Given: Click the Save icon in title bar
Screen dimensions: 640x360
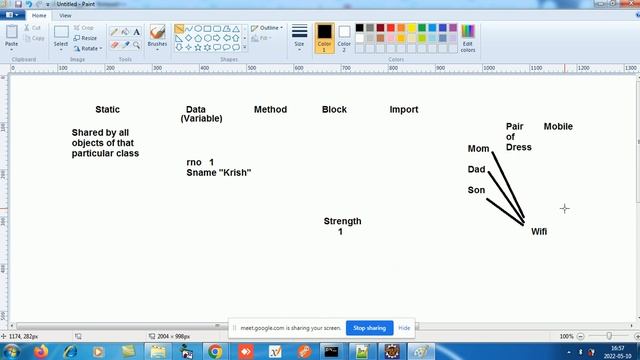Looking at the screenshot, I should tap(18, 4).
